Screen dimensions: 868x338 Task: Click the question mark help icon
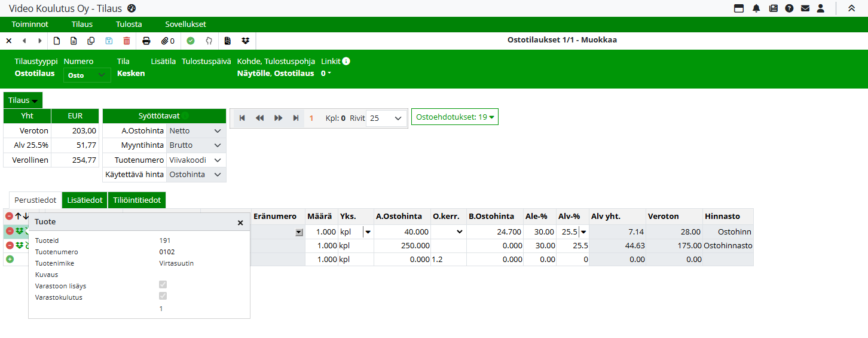tap(789, 8)
